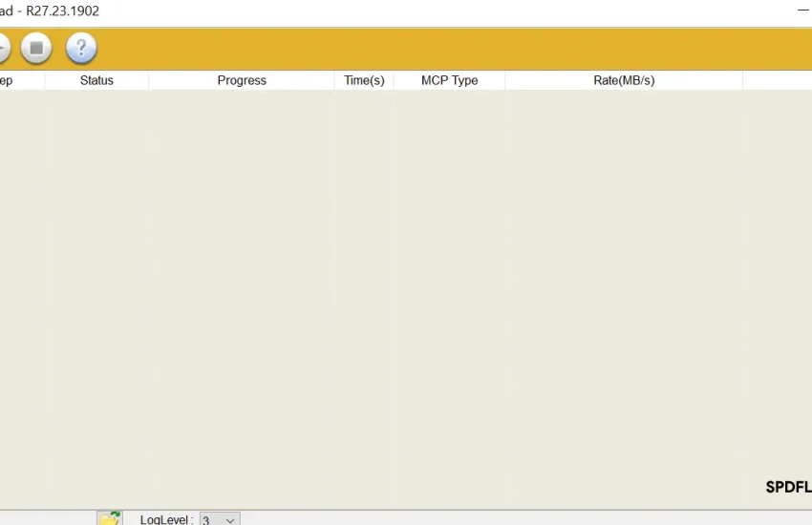Click the Start downloading play button
The image size is (812, 525).
[x=3, y=48]
